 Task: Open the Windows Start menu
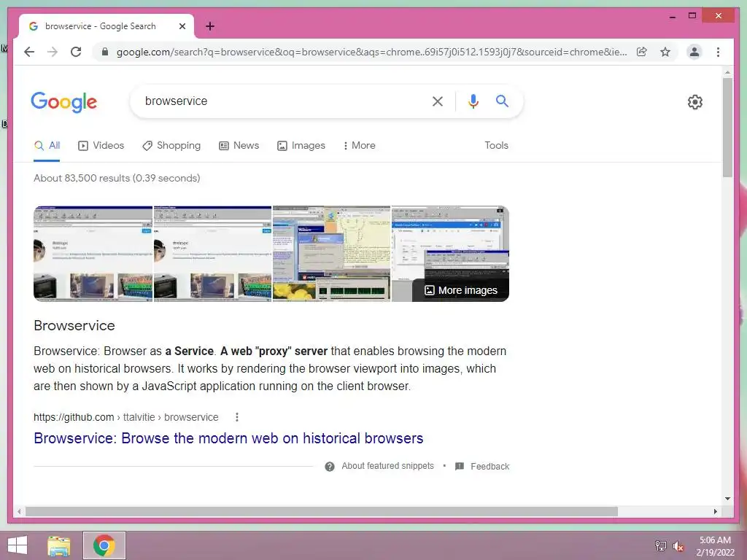click(x=18, y=545)
